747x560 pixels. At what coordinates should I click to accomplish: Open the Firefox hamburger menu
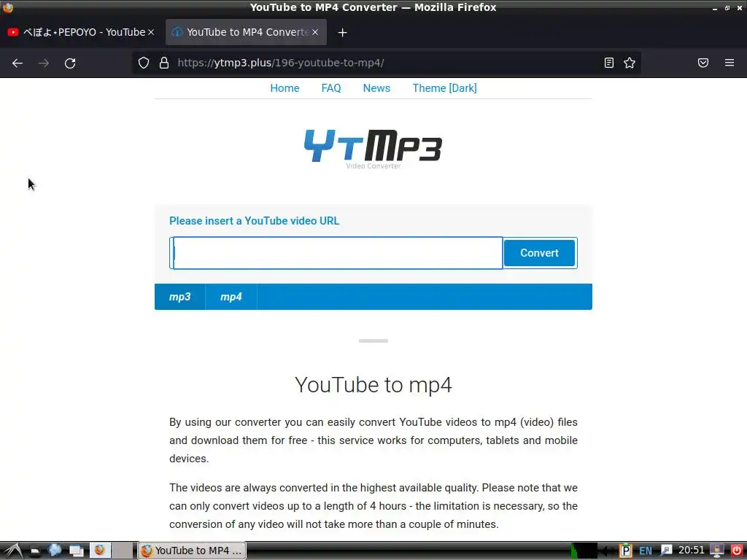[729, 63]
